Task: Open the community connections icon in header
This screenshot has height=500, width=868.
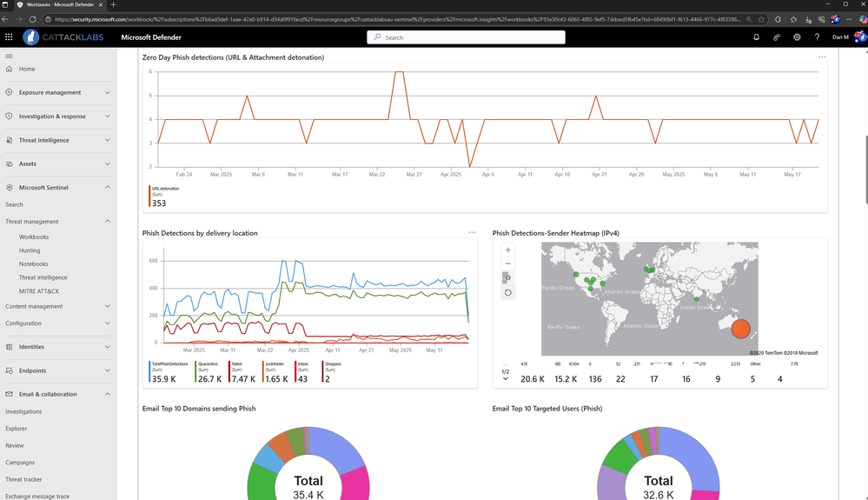Action: pyautogui.click(x=777, y=37)
